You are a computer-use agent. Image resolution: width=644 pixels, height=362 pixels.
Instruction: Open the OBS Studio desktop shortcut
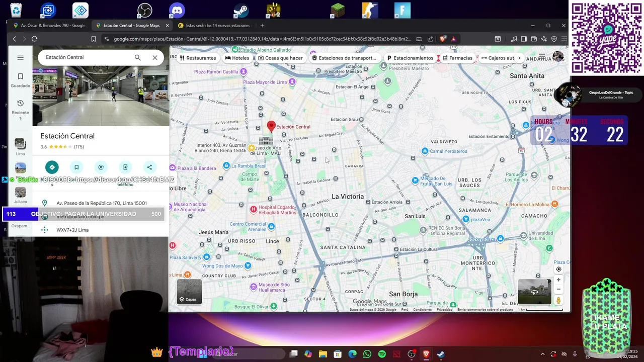click(145, 10)
